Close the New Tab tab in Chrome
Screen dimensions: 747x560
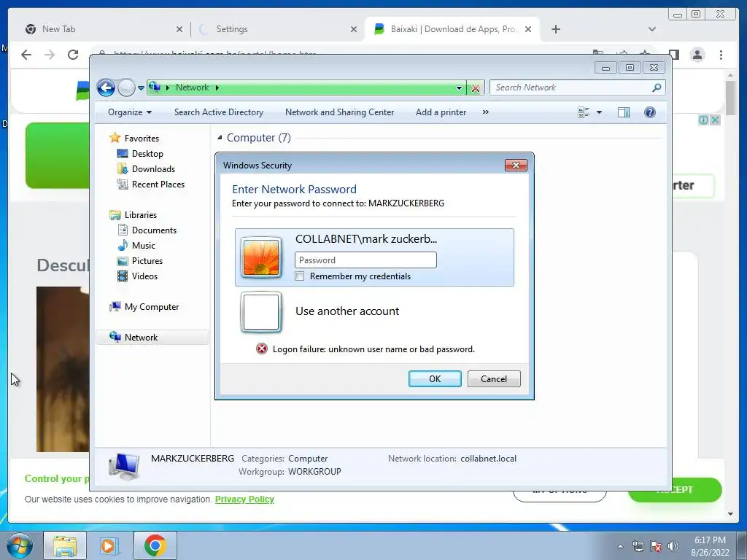[179, 29]
